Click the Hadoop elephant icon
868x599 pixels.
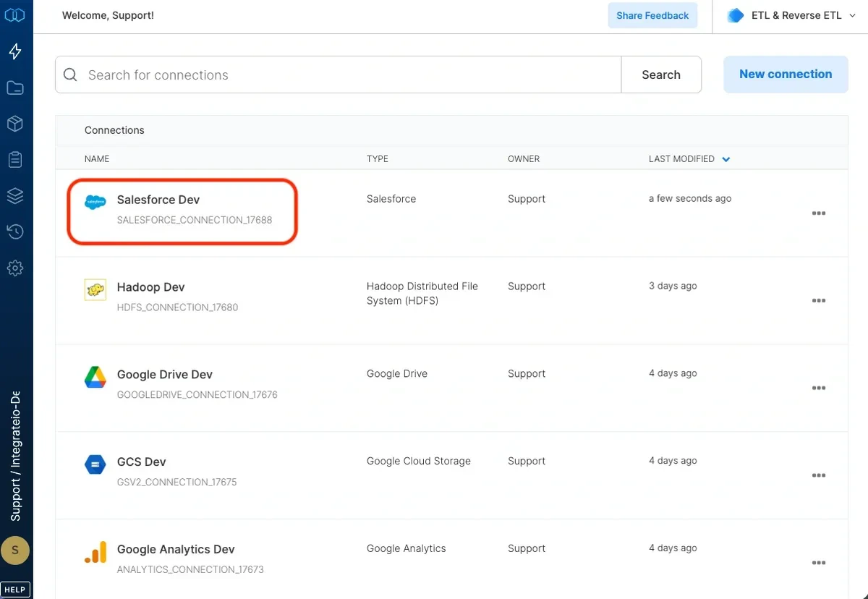[95, 291]
